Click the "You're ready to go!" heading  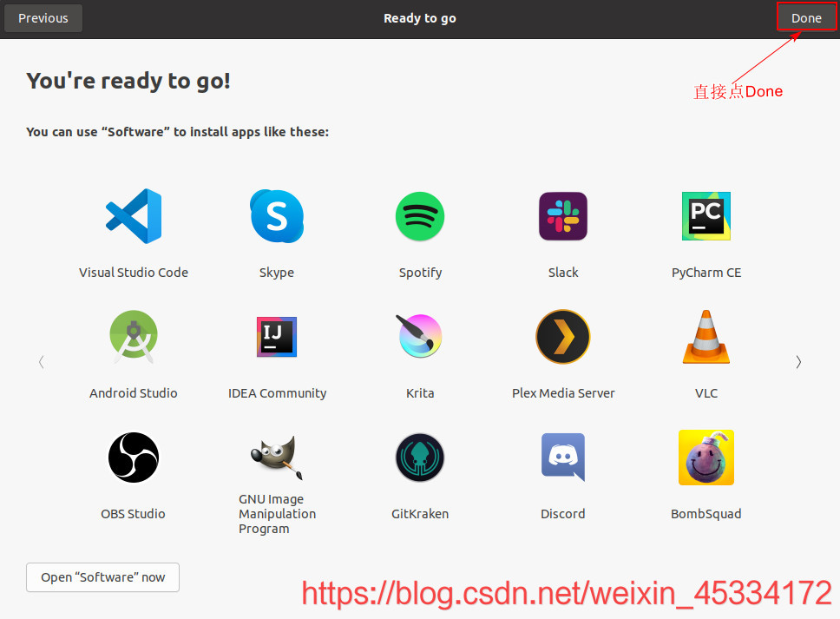(128, 81)
